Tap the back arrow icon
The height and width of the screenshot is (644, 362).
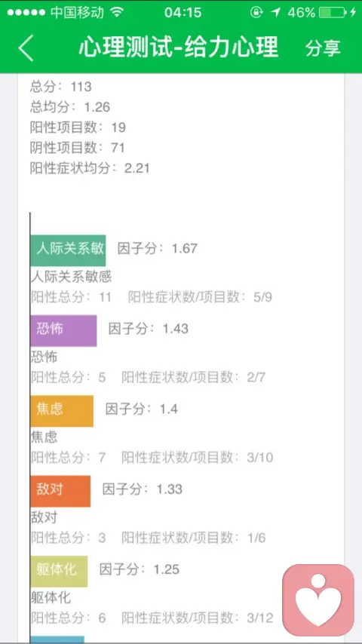[x=26, y=48]
